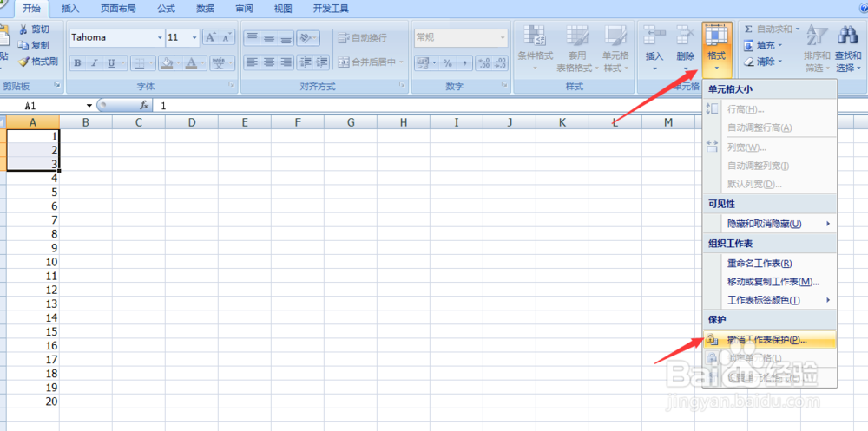This screenshot has width=868, height=431.
Task: Click the cell Borders icon
Action: point(139,63)
